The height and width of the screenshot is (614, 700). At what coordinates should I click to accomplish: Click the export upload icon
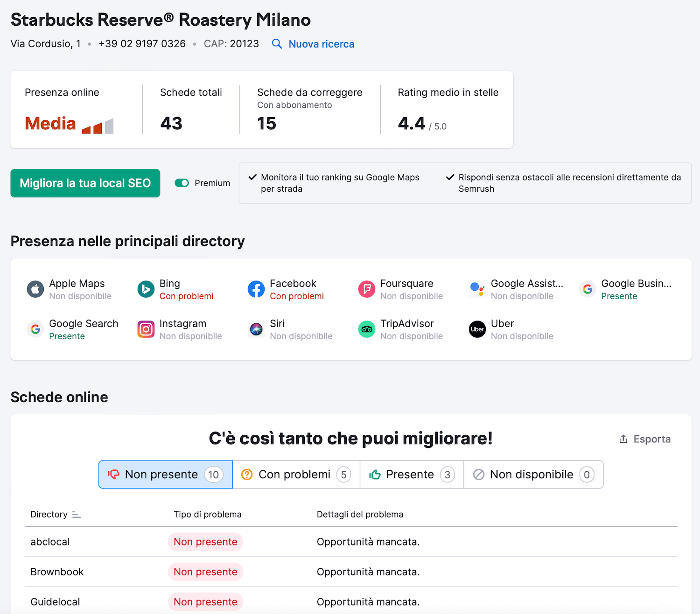coord(623,439)
